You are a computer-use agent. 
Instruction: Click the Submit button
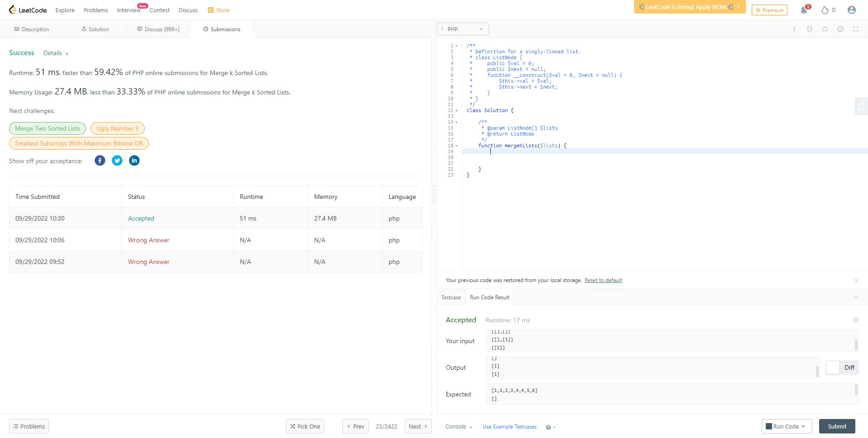[837, 426]
